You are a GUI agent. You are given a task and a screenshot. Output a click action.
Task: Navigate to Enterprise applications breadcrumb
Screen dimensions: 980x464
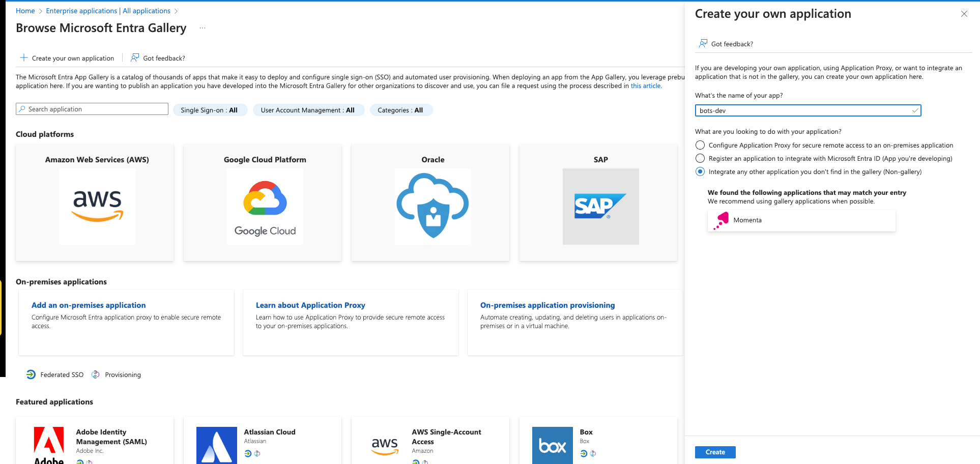108,11
